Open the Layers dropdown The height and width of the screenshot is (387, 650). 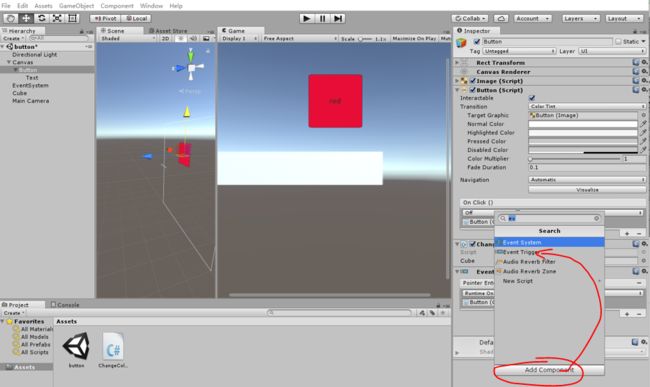(x=581, y=18)
